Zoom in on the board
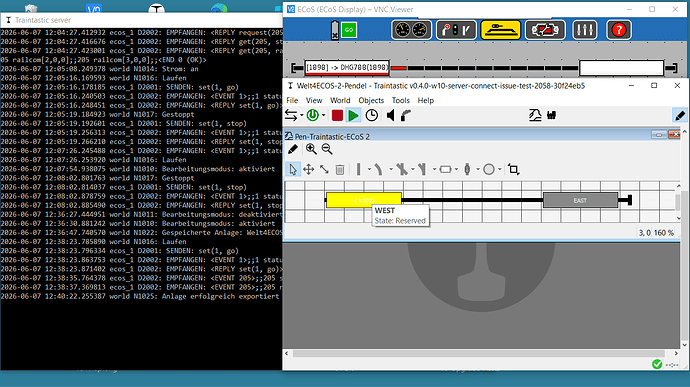690x387 pixels. (311, 149)
